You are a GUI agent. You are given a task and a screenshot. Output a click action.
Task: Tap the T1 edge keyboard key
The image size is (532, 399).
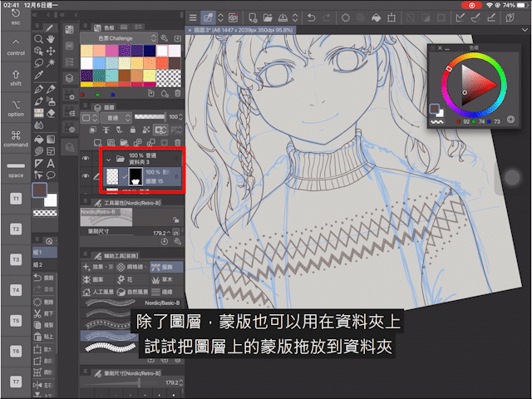click(16, 199)
